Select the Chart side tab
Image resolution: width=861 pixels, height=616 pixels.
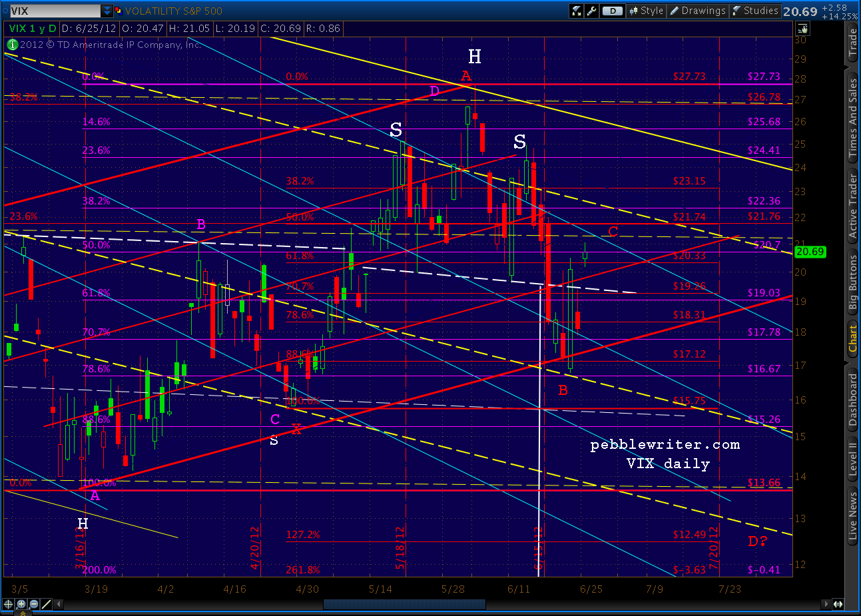coord(853,339)
